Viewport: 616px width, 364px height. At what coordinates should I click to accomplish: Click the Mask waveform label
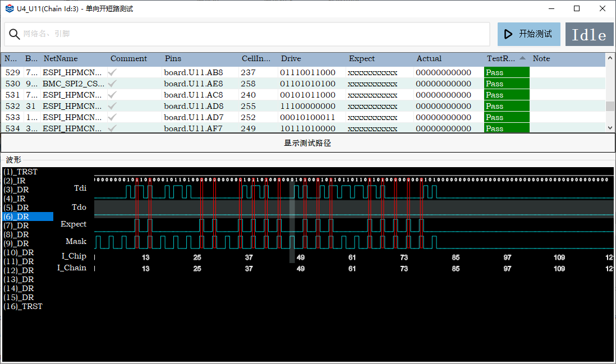pos(76,242)
